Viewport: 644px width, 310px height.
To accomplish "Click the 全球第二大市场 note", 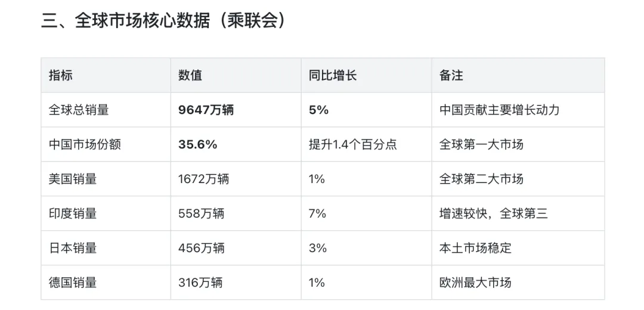I will (x=481, y=179).
